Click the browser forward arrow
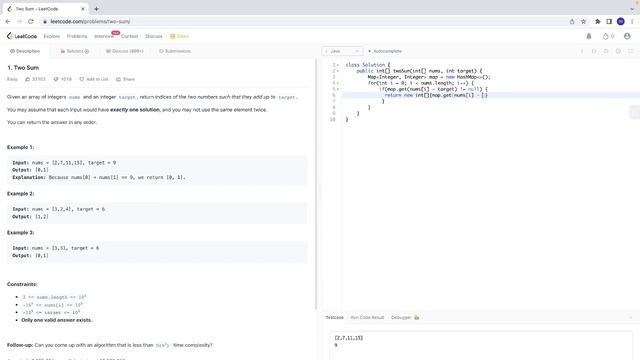 click(19, 21)
